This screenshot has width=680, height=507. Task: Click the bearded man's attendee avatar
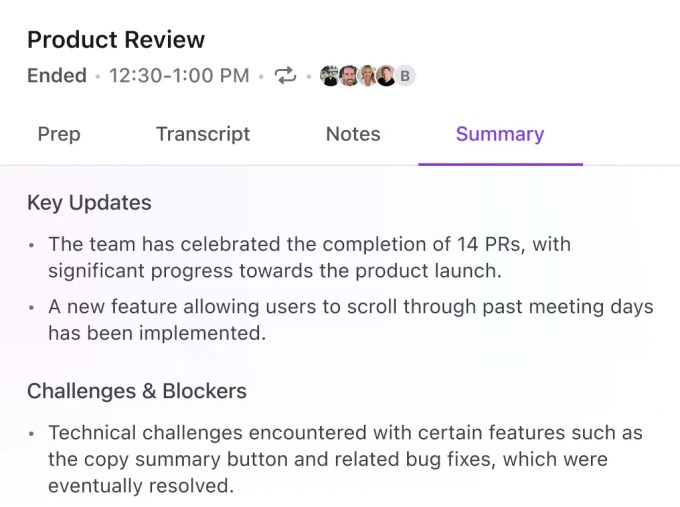point(349,76)
